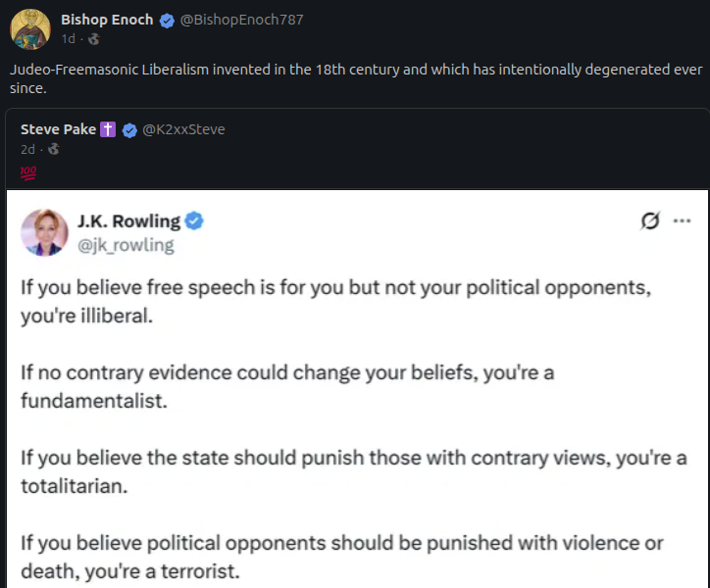Click Steve Pake's blue verified badge

point(129,129)
